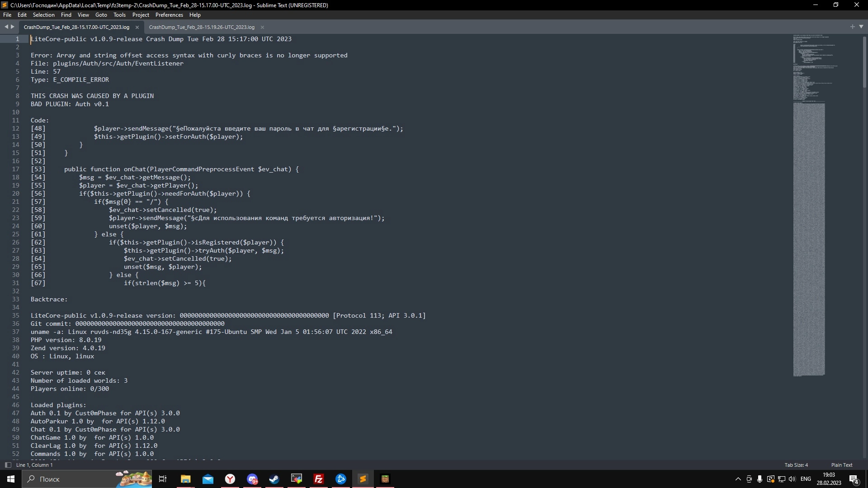Close the 15.17.00 crash dump tab

tap(137, 27)
